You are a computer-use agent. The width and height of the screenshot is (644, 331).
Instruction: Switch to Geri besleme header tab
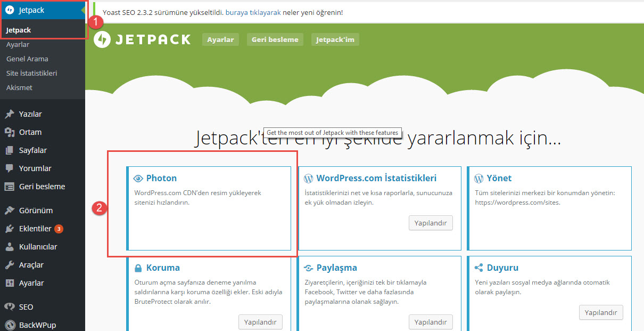pos(275,39)
